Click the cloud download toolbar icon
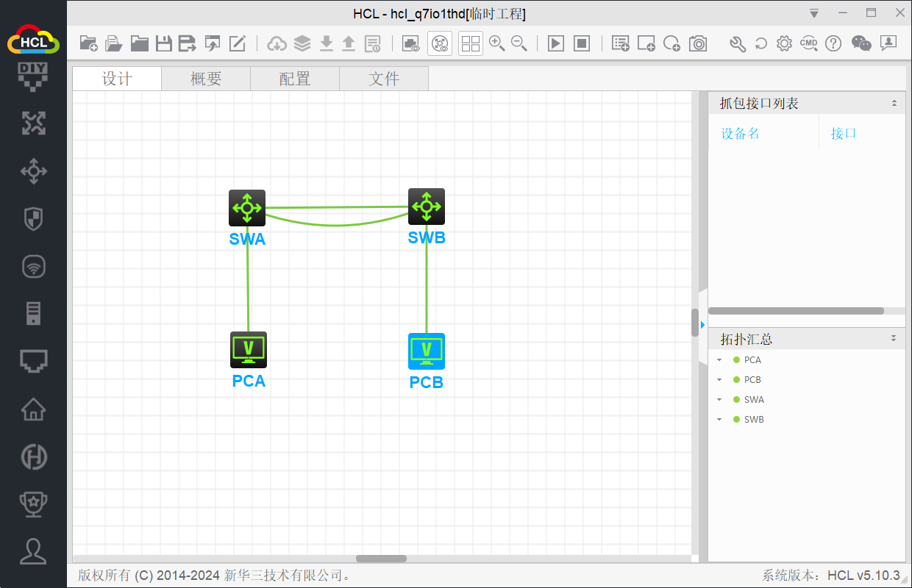Image resolution: width=912 pixels, height=588 pixels. point(277,43)
